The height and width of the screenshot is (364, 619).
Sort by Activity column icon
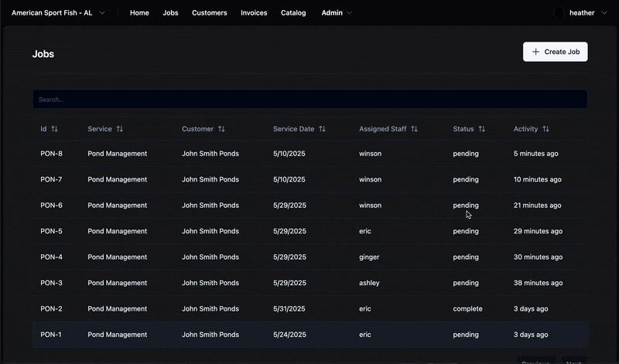coord(545,129)
